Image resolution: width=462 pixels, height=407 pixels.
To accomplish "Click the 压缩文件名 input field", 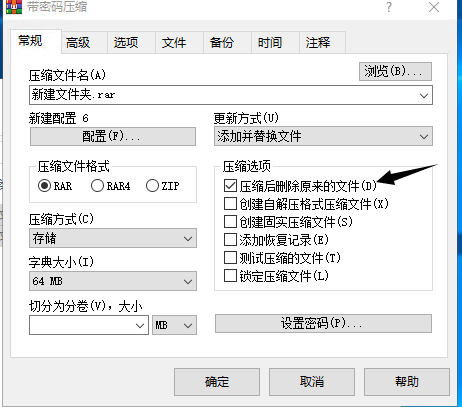I will [x=231, y=95].
